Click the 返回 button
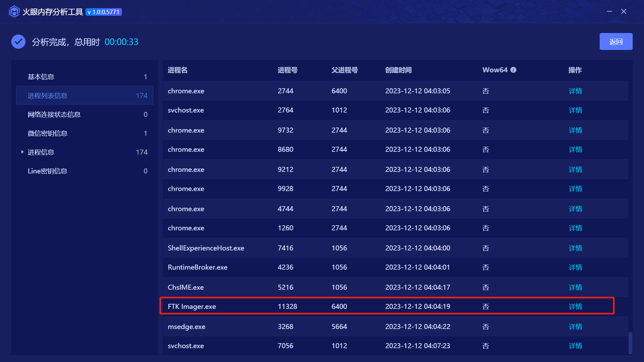 [x=616, y=41]
